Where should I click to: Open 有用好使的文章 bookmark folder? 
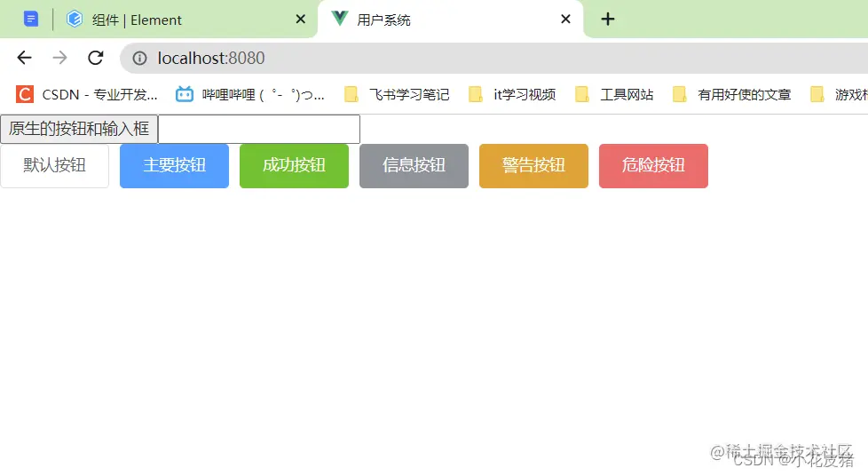click(x=731, y=95)
